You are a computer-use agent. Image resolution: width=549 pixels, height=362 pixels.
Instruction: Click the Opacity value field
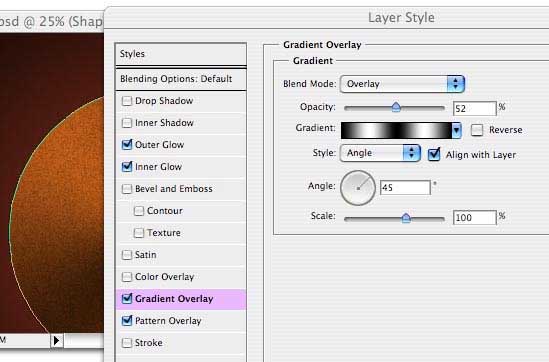474,109
